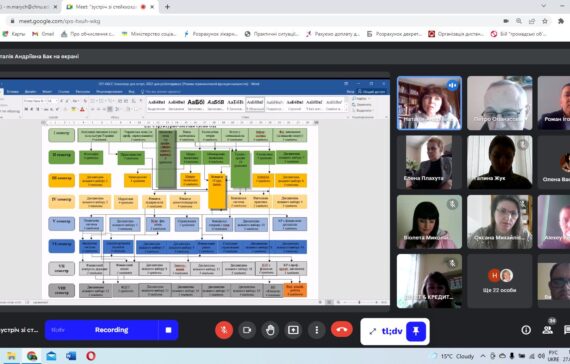570x364 pixels.
Task: Open Word from the Windows taskbar
Action: pos(71,356)
